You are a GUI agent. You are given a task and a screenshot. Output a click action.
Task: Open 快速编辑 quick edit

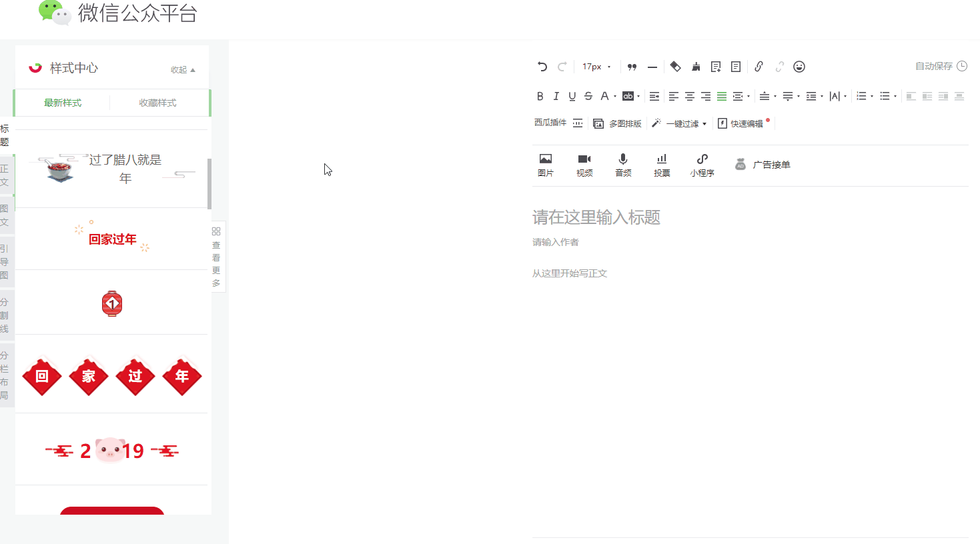pyautogui.click(x=741, y=123)
